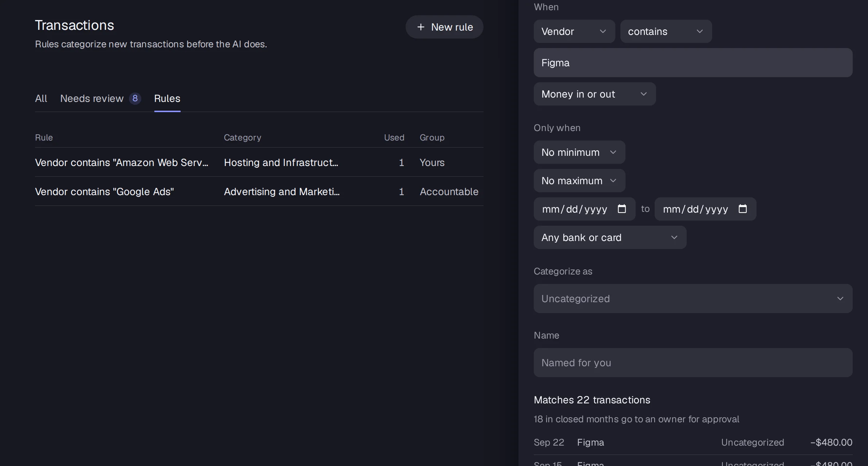Click the Group column header

click(432, 138)
